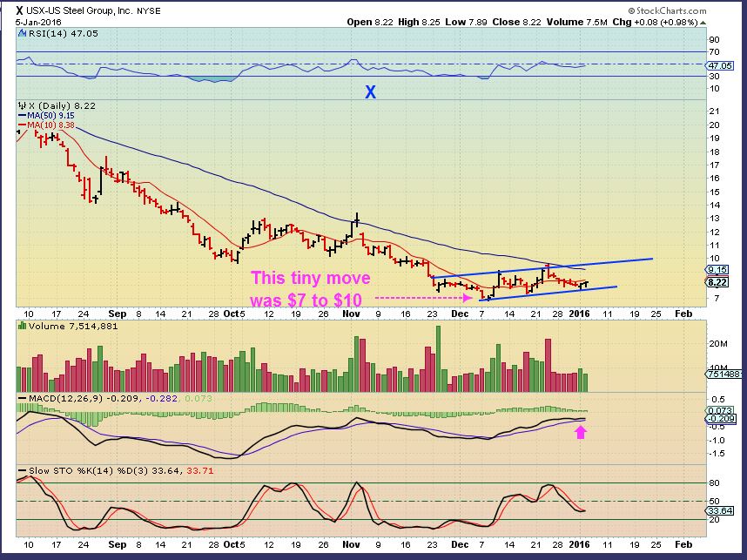Click the Volume 7,514,881 legend text
The image size is (747, 560).
point(73,326)
